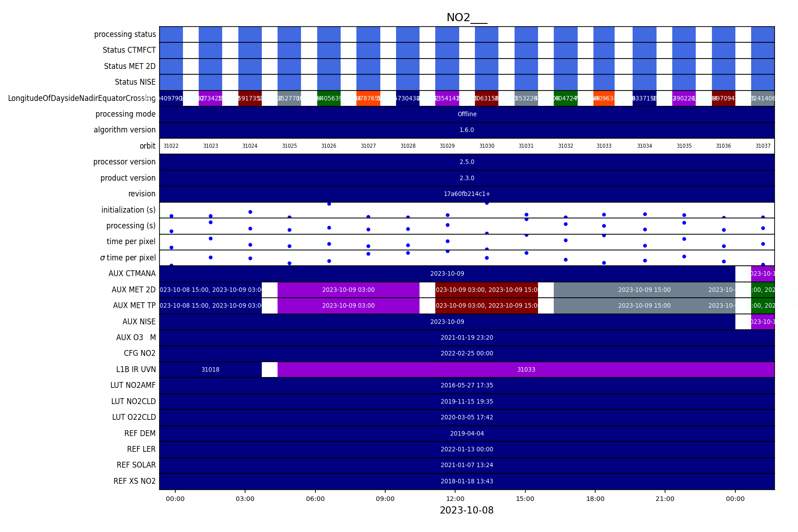Click the 'σ time per pixel' row label
Image resolution: width=798 pixels, height=532 pixels.
[128, 258]
